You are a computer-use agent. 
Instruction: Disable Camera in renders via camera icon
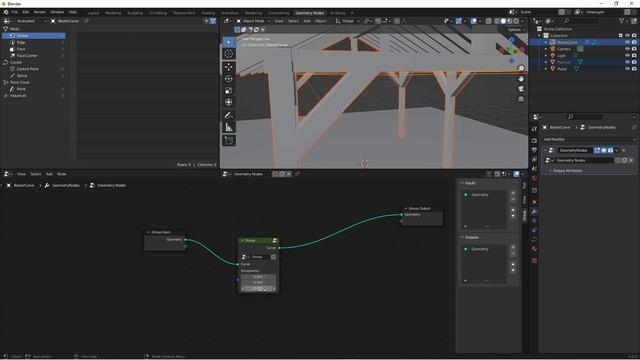click(x=634, y=49)
